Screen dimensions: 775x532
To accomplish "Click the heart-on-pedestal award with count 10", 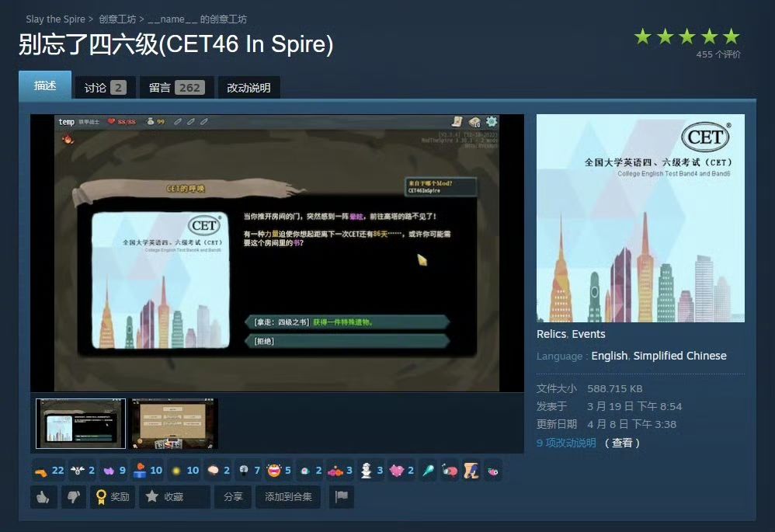I will (x=148, y=471).
